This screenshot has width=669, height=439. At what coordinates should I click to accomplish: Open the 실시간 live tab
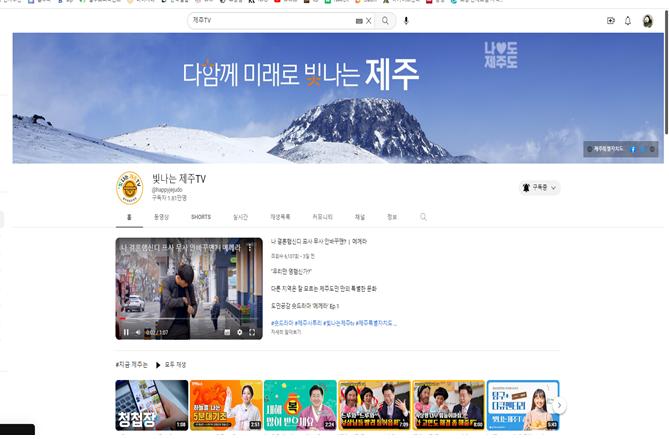pyautogui.click(x=240, y=217)
